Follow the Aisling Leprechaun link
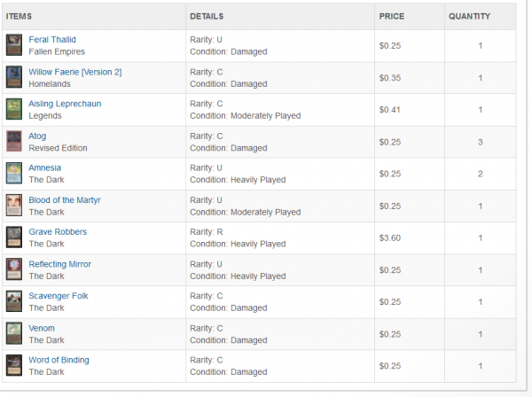The width and height of the screenshot is (532, 397). click(65, 104)
